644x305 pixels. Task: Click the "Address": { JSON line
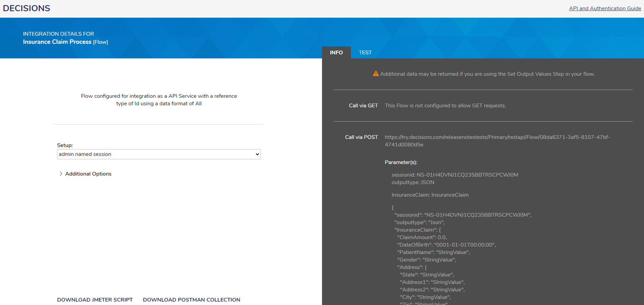(x=412, y=267)
